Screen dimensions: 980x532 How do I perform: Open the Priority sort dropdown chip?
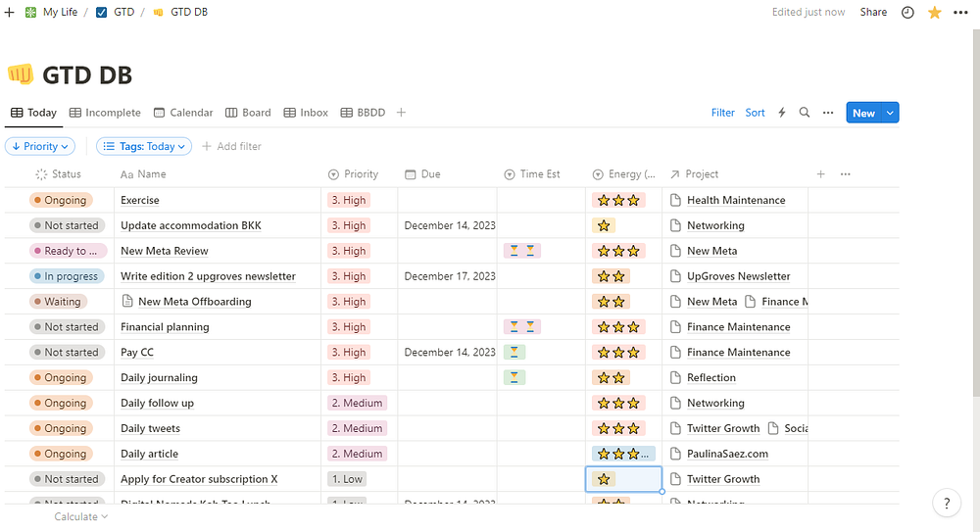pyautogui.click(x=40, y=146)
